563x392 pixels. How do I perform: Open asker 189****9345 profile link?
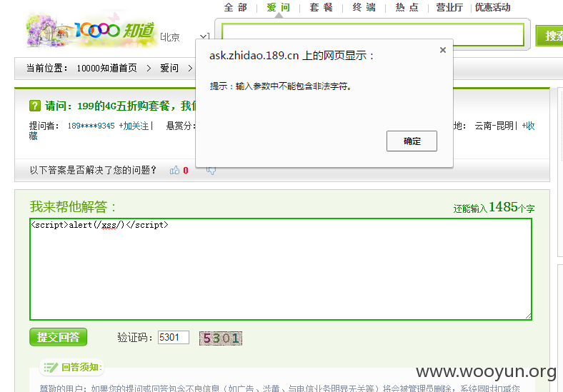(91, 126)
